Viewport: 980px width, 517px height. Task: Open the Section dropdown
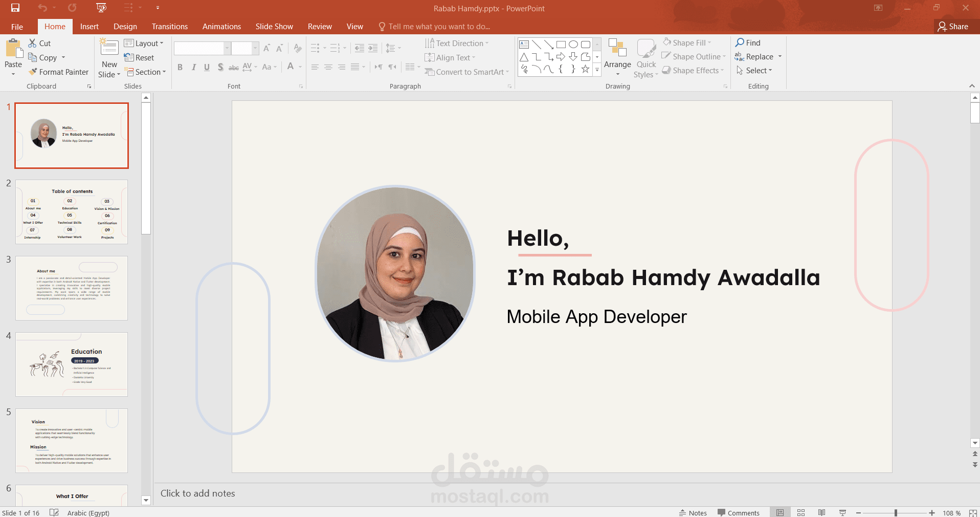click(146, 72)
